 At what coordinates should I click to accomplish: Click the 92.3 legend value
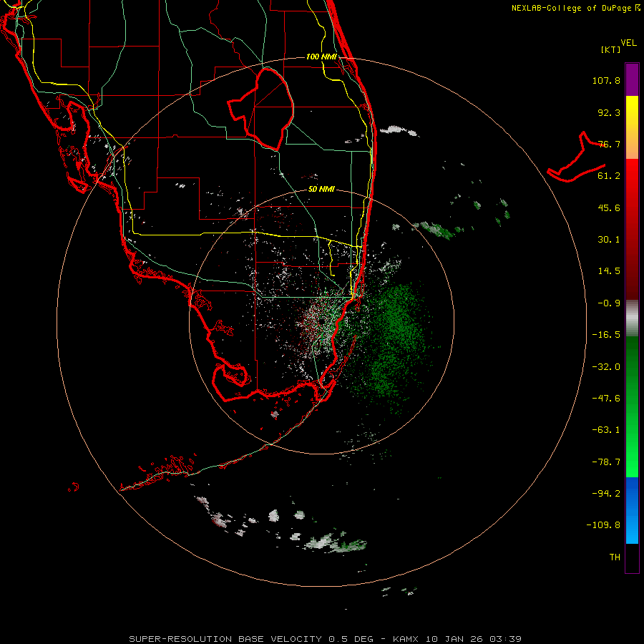coord(609,112)
